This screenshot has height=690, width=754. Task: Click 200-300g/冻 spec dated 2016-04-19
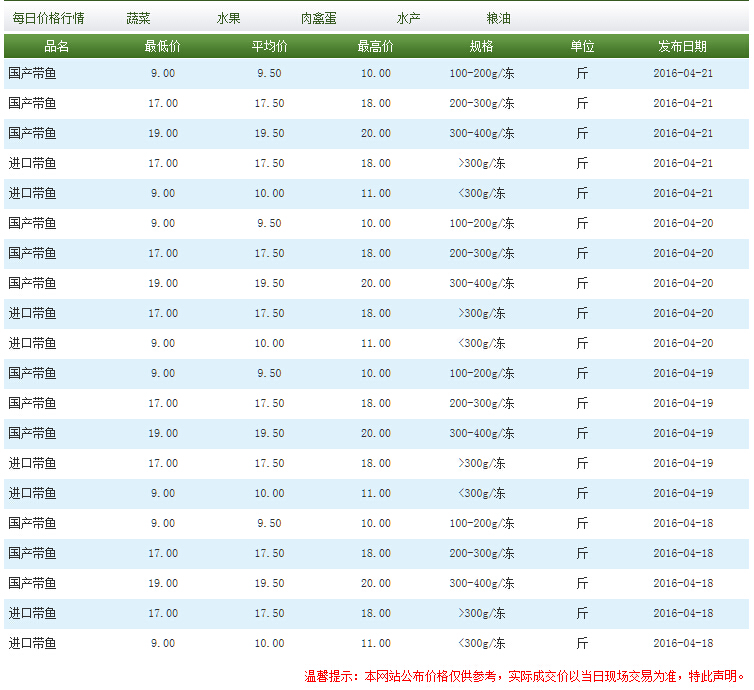(x=482, y=403)
